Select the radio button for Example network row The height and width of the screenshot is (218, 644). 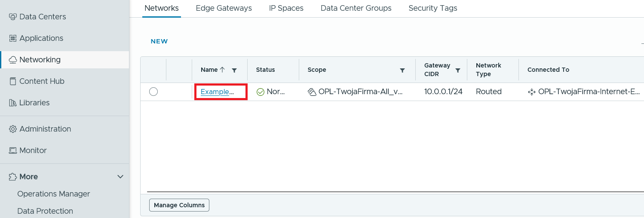[x=153, y=92]
